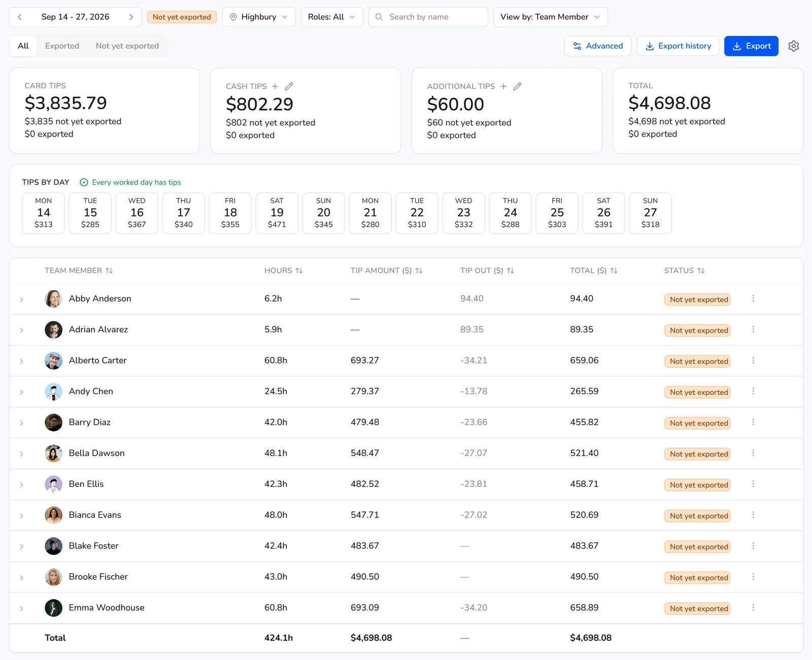Open more options for Blake Foster

753,546
